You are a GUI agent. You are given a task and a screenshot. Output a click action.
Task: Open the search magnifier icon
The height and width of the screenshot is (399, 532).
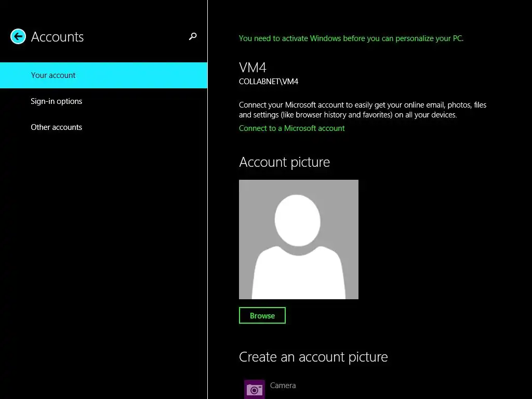tap(193, 36)
